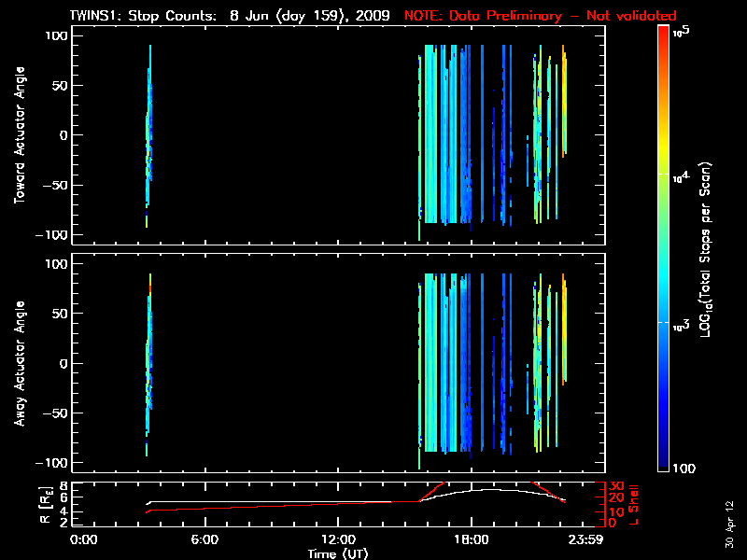The image size is (747, 560).
Task: Select the "Toward Actuator Angle" axis label
Action: [19, 135]
